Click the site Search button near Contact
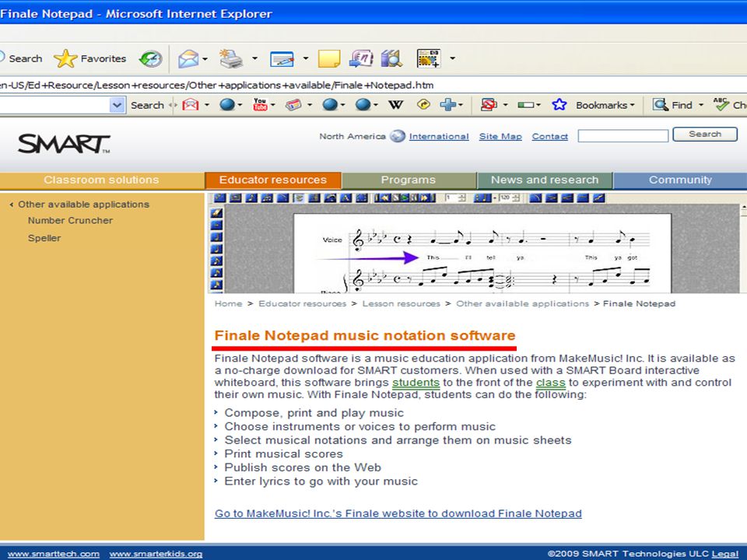The width and height of the screenshot is (747, 560). [x=705, y=135]
